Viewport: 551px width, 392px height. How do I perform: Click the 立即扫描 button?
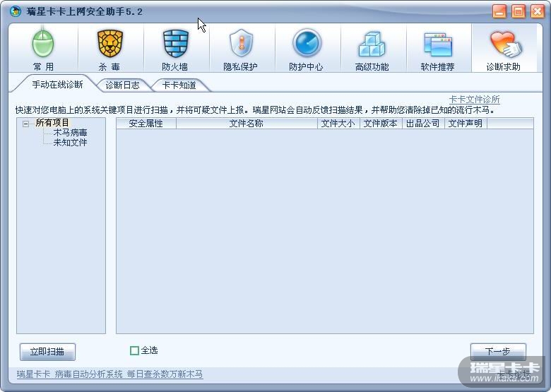(x=47, y=352)
